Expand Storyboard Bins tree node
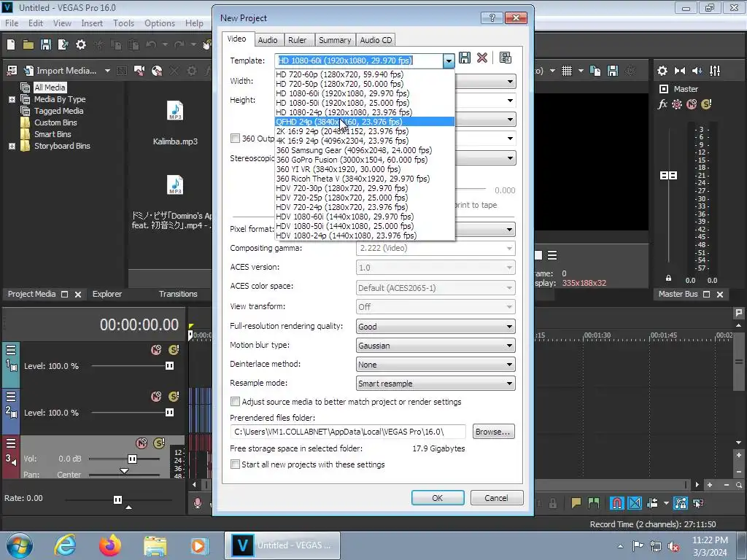Screen dimensions: 747x560 coord(12,146)
